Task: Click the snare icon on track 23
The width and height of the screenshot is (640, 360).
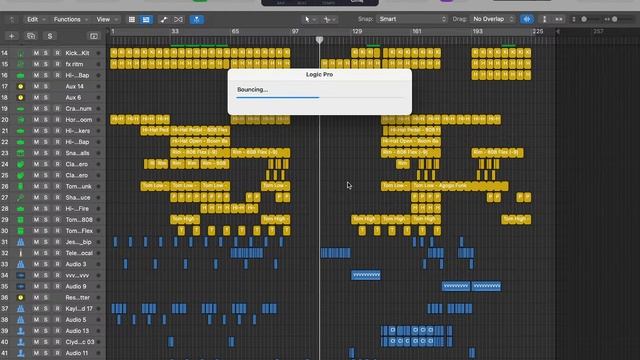Action: point(20,153)
